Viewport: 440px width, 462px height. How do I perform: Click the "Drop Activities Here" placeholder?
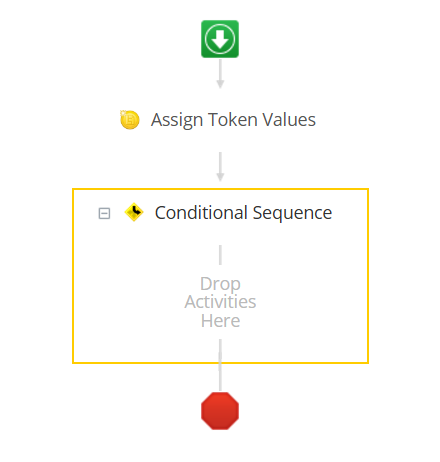tap(220, 302)
